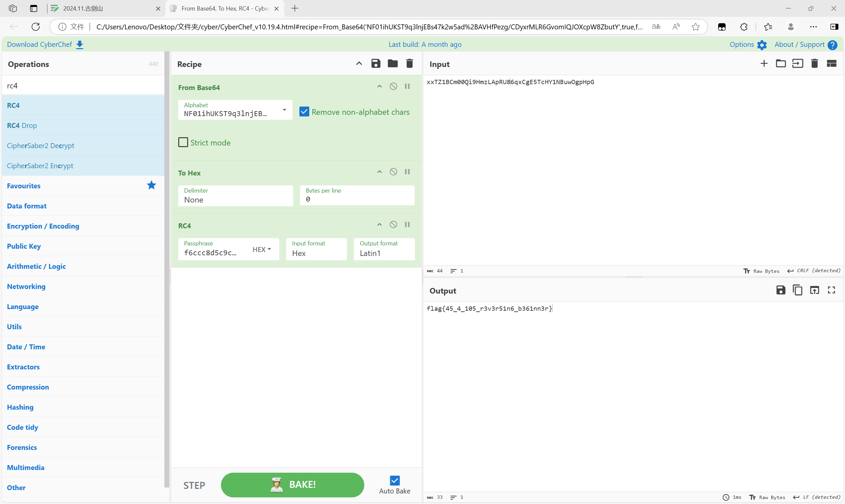Disable the To Hex operation
Image resolution: width=845 pixels, height=504 pixels.
393,172
